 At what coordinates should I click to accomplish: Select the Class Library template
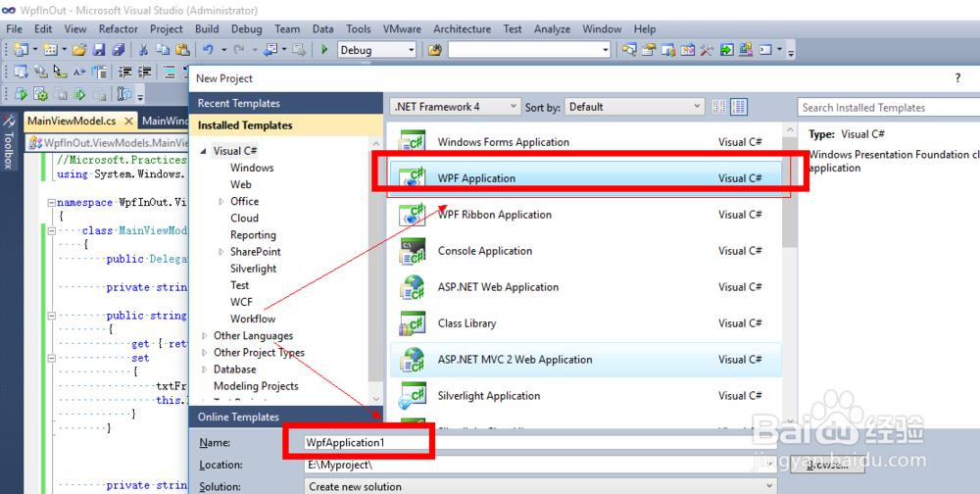tap(586, 323)
